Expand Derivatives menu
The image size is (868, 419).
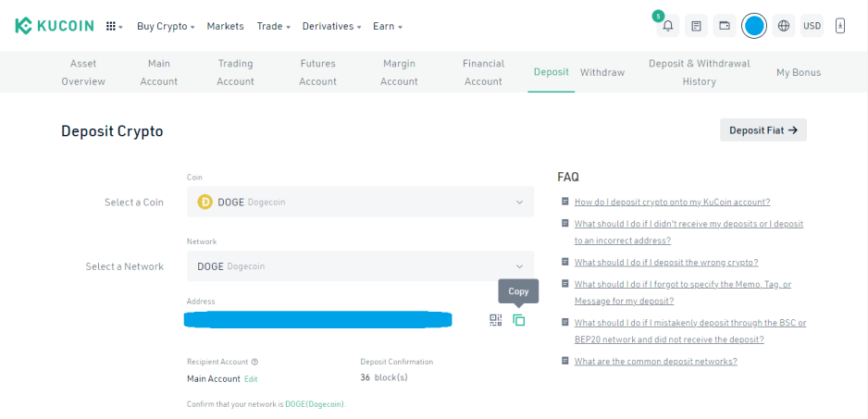click(331, 26)
